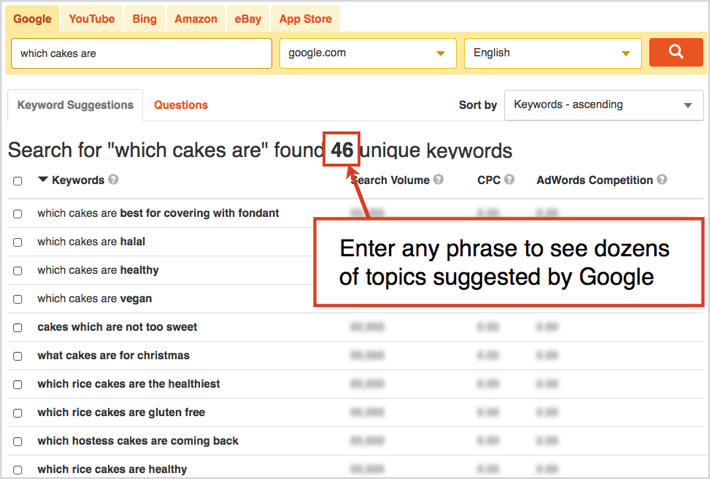Switch to the Bing tab
This screenshot has height=479, width=710.
coord(144,19)
